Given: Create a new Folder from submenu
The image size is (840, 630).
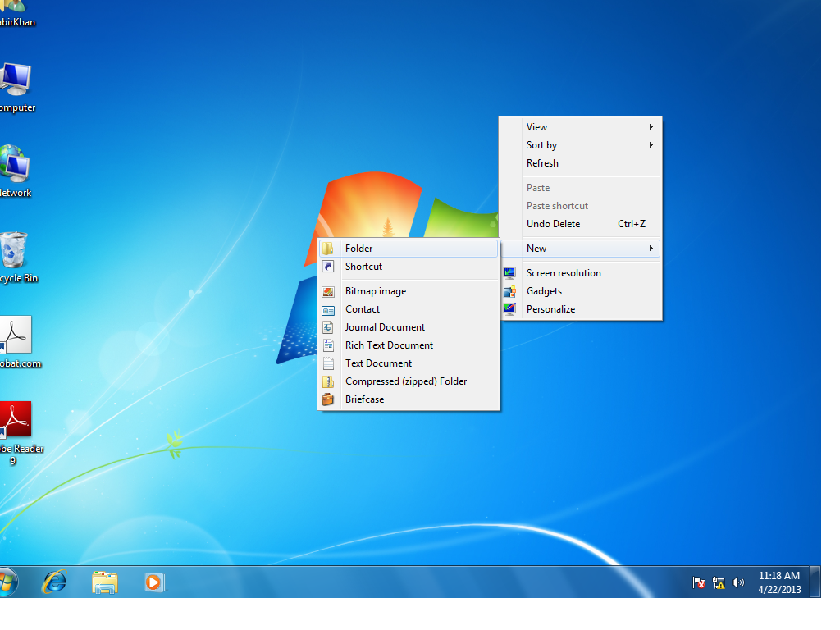Looking at the screenshot, I should point(409,249).
